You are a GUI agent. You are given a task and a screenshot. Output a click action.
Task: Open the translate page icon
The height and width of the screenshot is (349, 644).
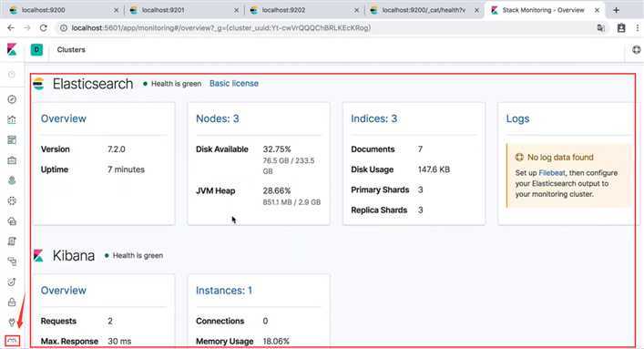coord(601,28)
